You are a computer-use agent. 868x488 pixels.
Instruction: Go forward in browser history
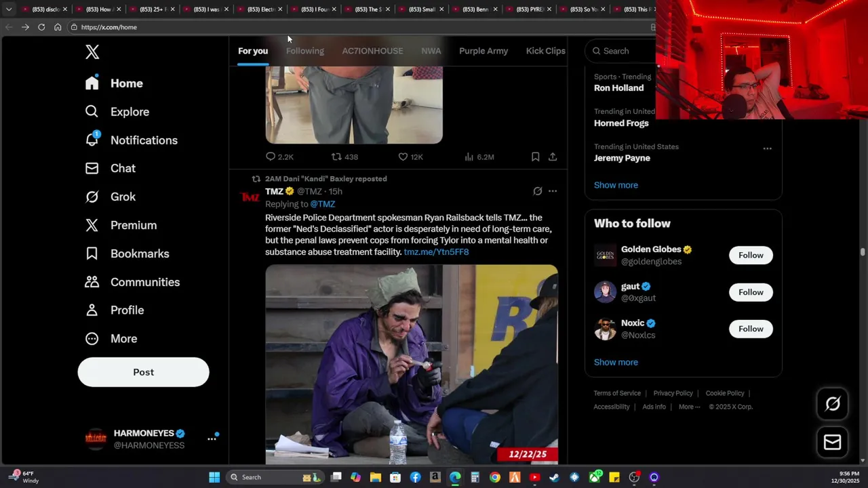(x=25, y=27)
